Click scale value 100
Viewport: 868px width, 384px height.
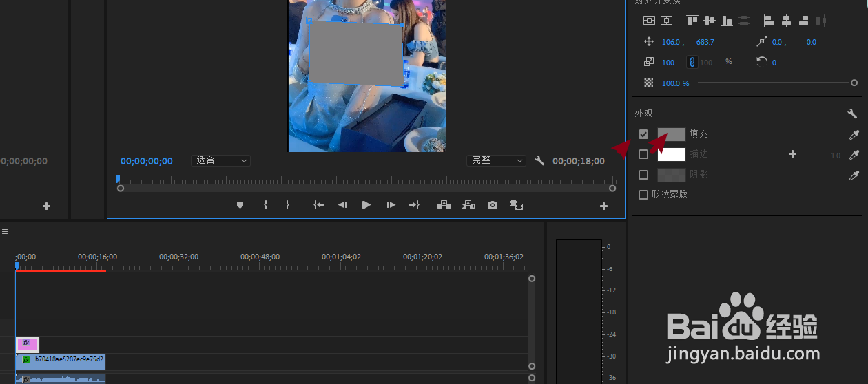pos(668,63)
